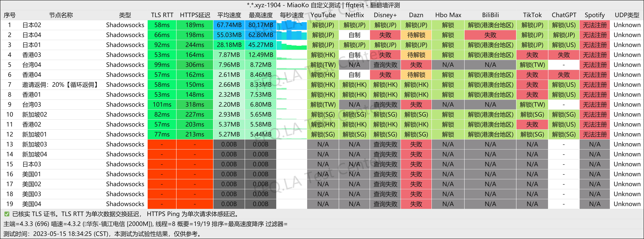Select node name 美国01
The width and height of the screenshot is (644, 239).
31,174
